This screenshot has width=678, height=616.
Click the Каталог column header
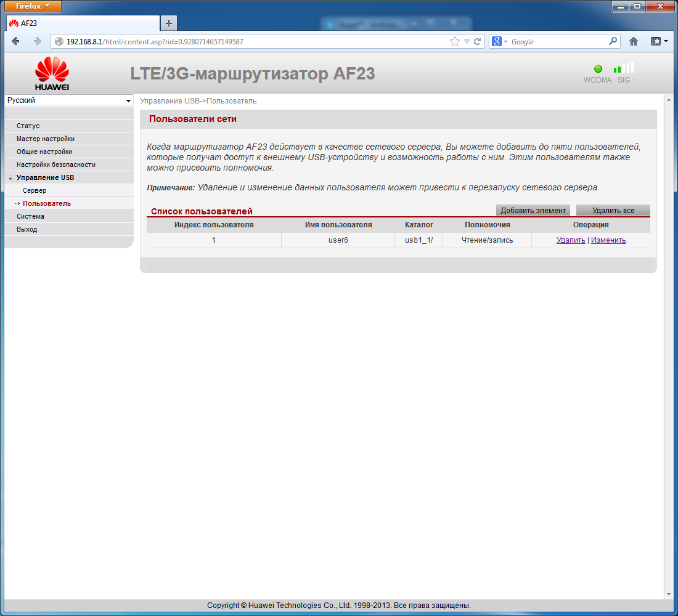[x=419, y=225]
